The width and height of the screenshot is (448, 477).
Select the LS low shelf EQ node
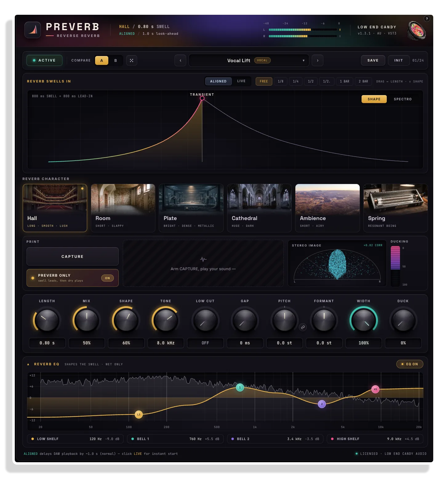coord(139,415)
